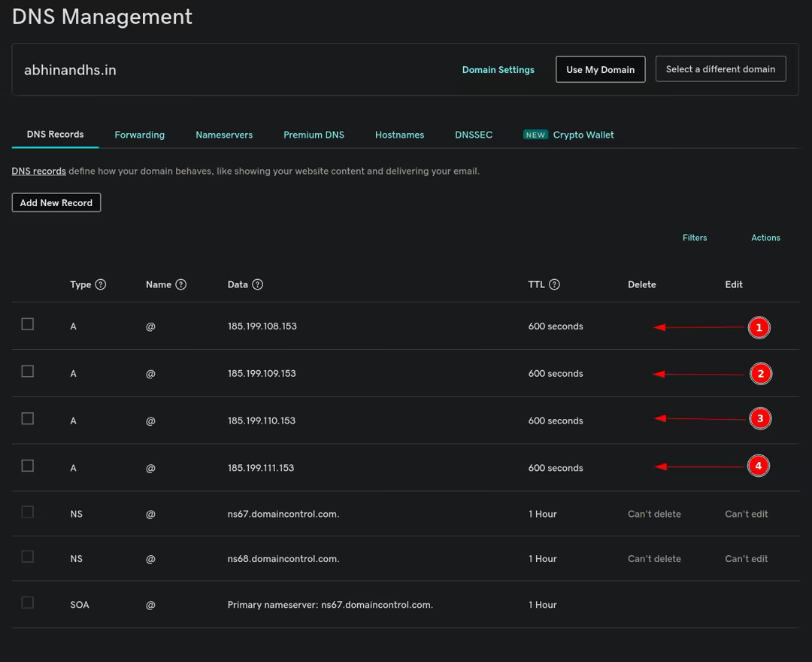This screenshot has height=662, width=812.
Task: Switch to the Forwarding tab
Action: tap(139, 135)
